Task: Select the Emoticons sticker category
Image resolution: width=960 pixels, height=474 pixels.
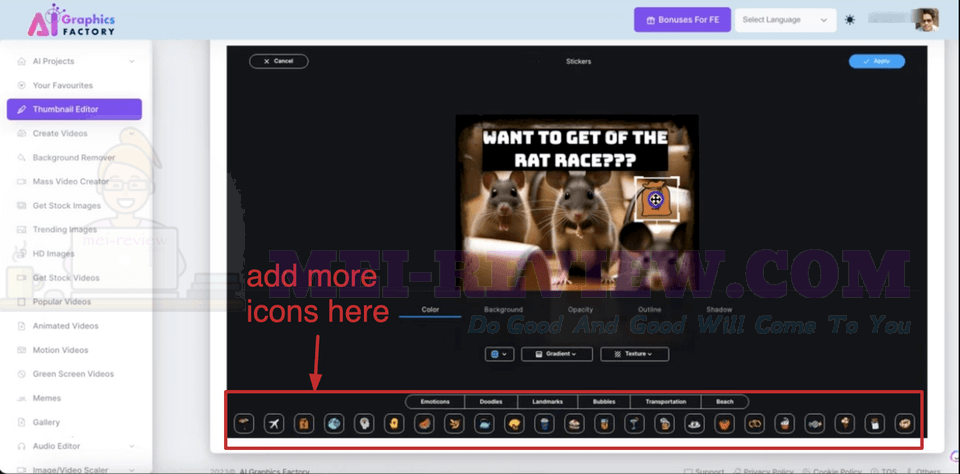Action: (x=435, y=402)
